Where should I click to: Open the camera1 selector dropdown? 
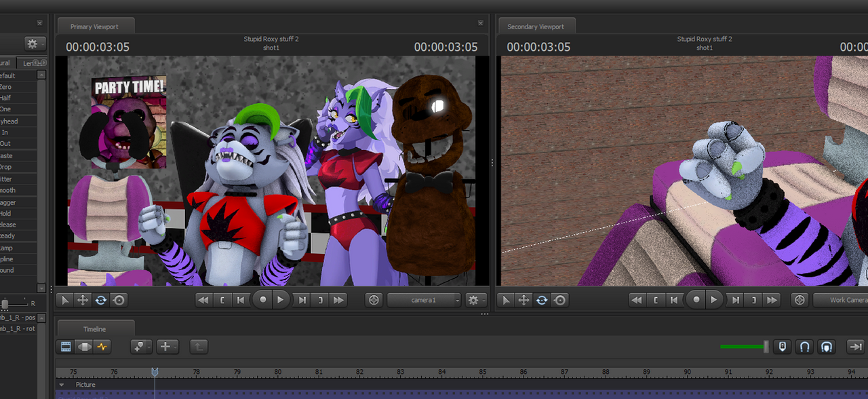(x=425, y=299)
